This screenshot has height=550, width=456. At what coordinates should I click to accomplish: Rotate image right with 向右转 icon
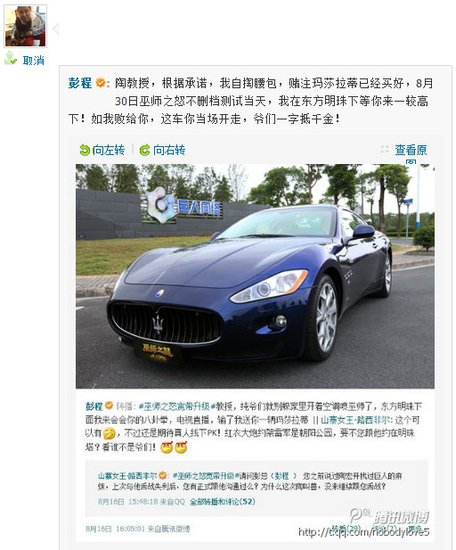tap(145, 150)
